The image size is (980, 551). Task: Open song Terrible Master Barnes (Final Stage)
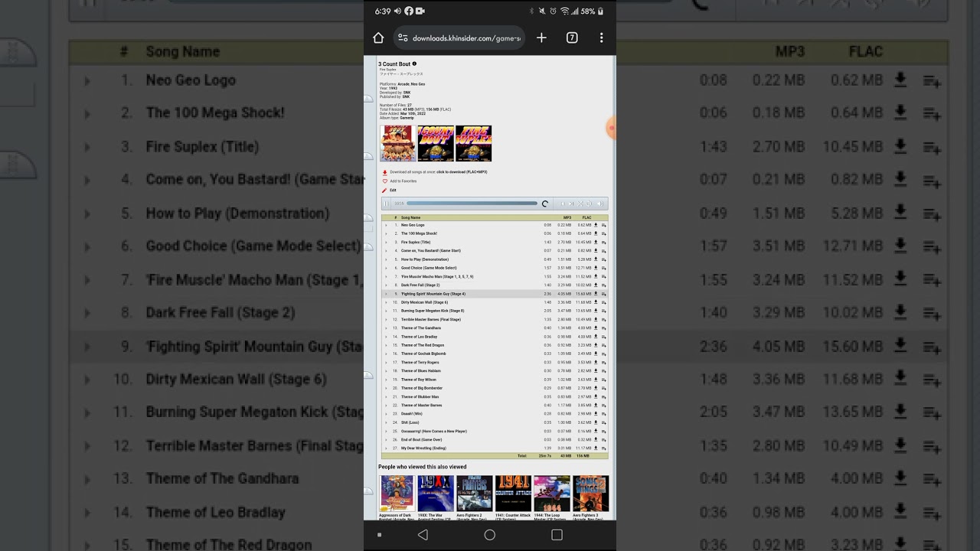pos(431,319)
